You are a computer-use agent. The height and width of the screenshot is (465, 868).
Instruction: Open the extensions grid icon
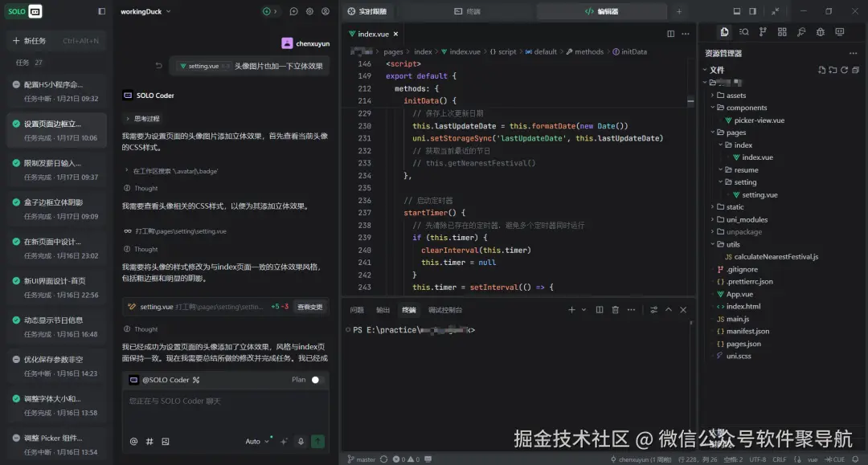tap(782, 32)
